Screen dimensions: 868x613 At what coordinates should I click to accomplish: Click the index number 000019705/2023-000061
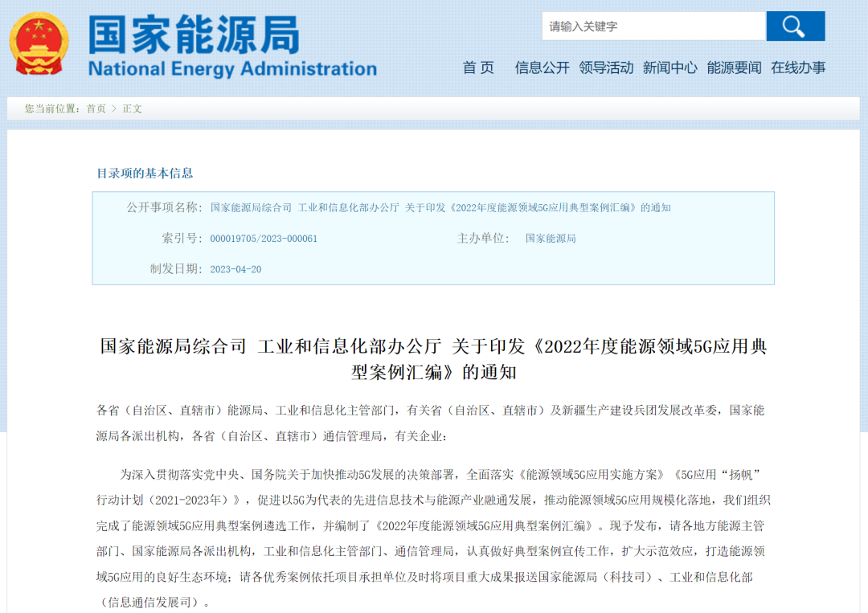coord(264,239)
